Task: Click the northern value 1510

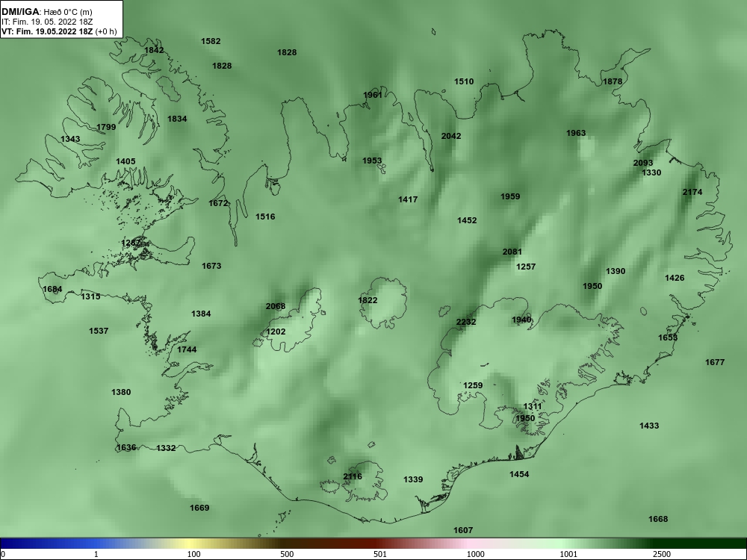Action: (464, 82)
